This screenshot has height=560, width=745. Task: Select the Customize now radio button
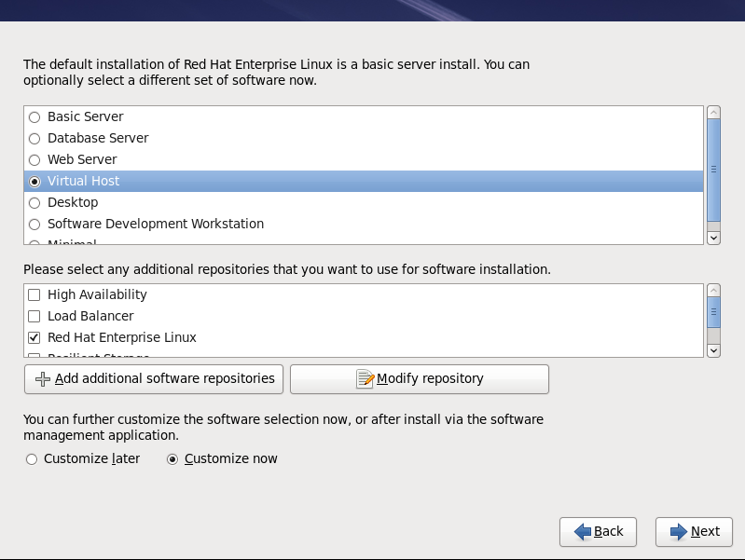point(172,459)
